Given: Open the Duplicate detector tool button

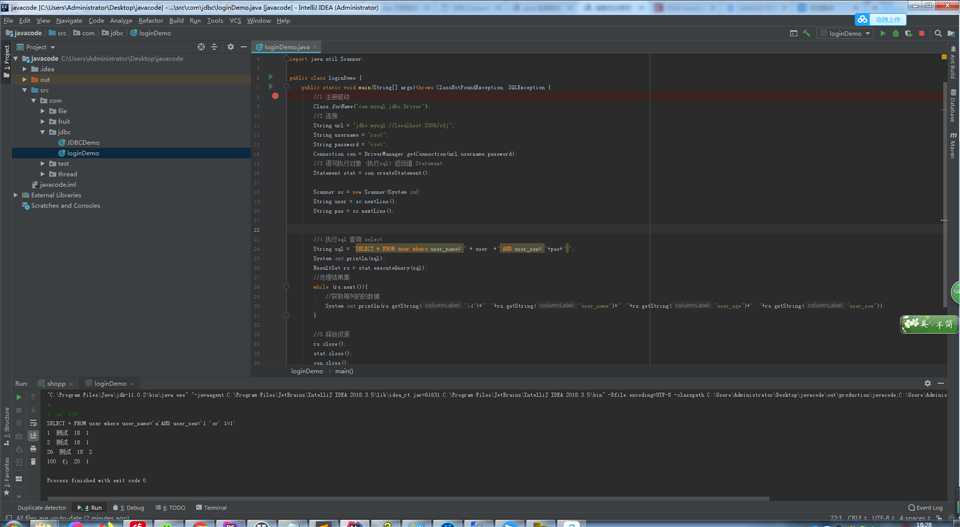Looking at the screenshot, I should [41, 507].
